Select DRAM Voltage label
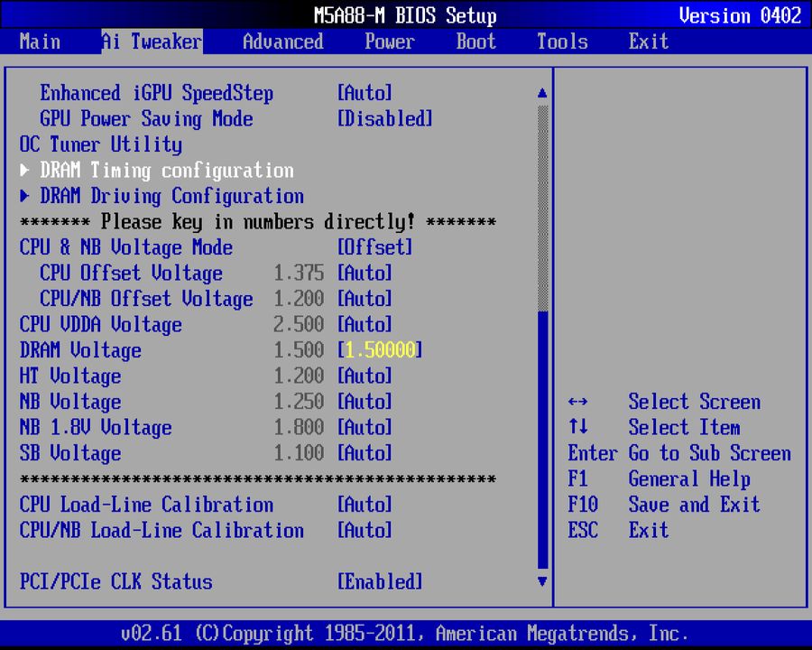This screenshot has width=812, height=650. [80, 350]
